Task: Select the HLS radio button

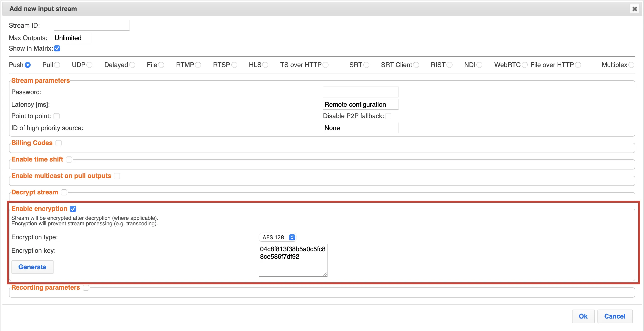Action: [265, 65]
